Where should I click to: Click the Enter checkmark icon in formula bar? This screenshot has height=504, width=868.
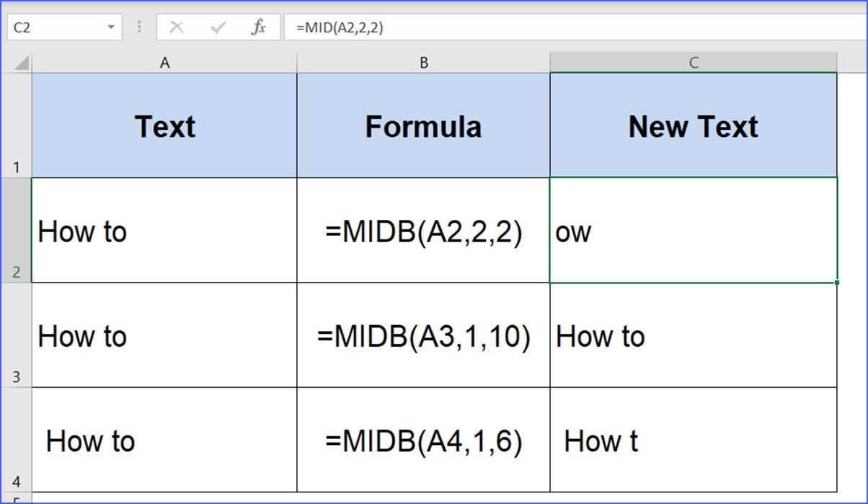(217, 28)
